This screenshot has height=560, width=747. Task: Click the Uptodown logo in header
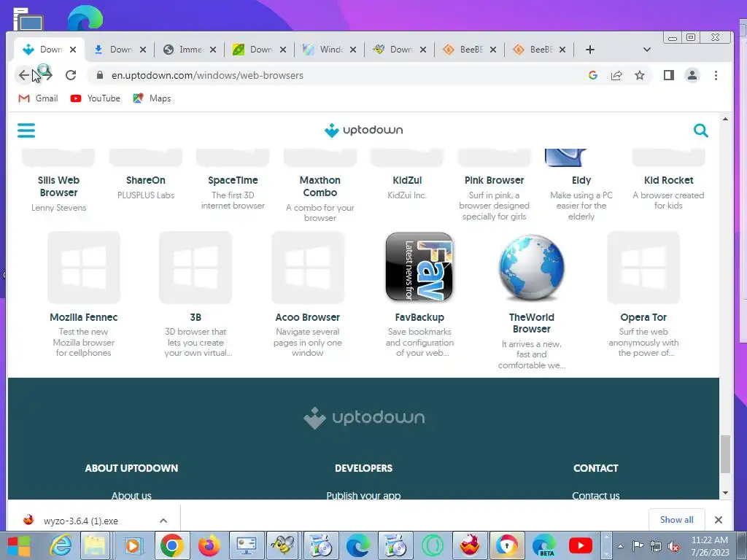click(363, 130)
